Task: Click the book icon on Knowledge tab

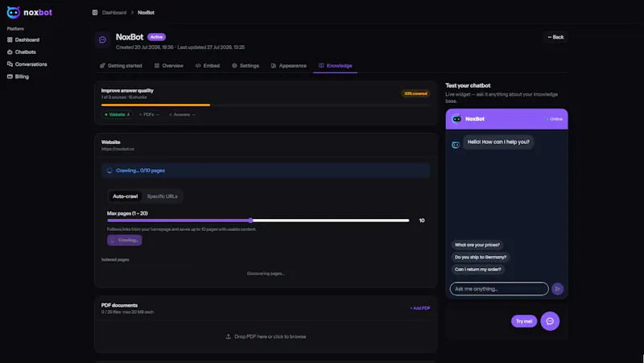Action: 321,66
